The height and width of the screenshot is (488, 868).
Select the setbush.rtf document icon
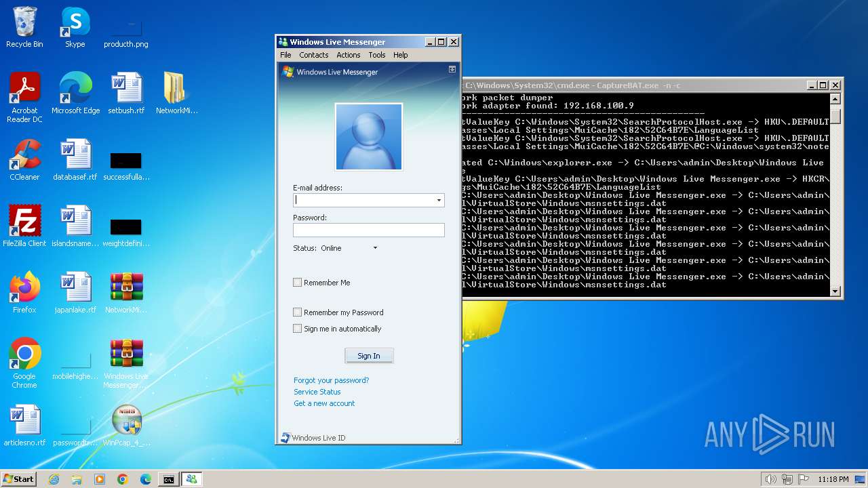point(126,93)
